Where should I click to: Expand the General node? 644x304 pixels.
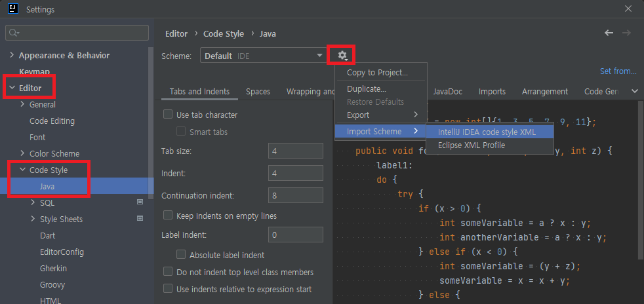(x=22, y=104)
